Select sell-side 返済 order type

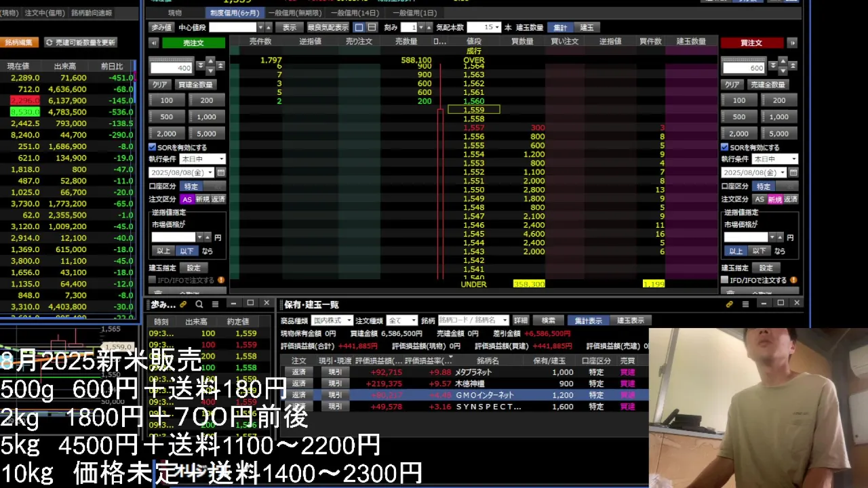(x=218, y=199)
